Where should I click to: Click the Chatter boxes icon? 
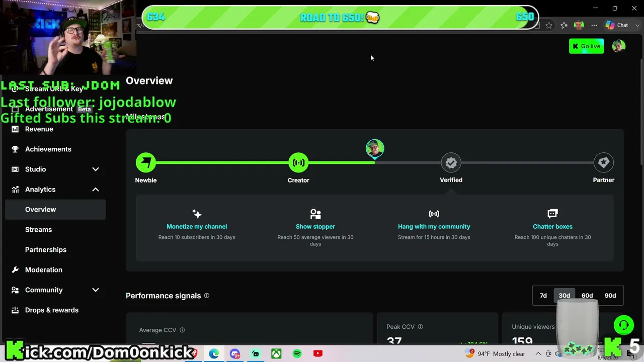(552, 214)
